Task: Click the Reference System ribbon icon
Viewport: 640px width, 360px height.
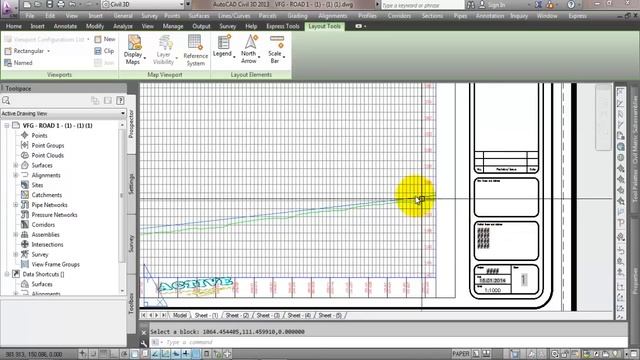Action: point(195,43)
